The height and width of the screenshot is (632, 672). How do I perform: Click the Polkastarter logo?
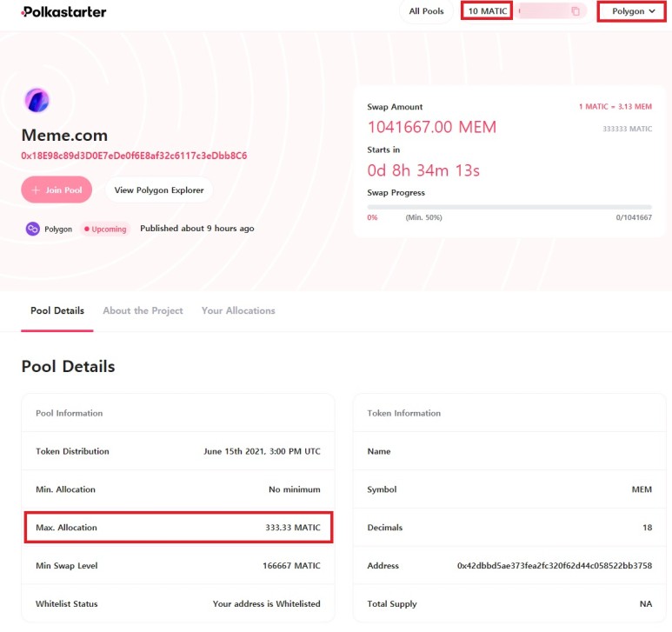coord(63,12)
